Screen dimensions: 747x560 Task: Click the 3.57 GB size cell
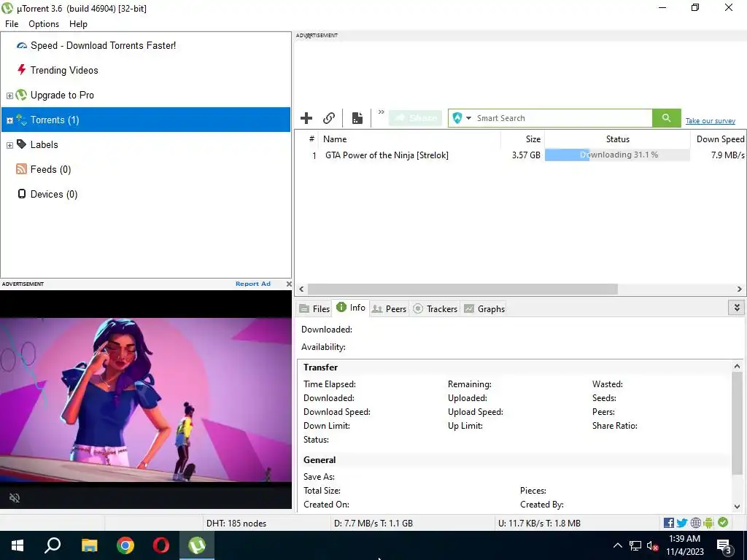click(x=526, y=155)
